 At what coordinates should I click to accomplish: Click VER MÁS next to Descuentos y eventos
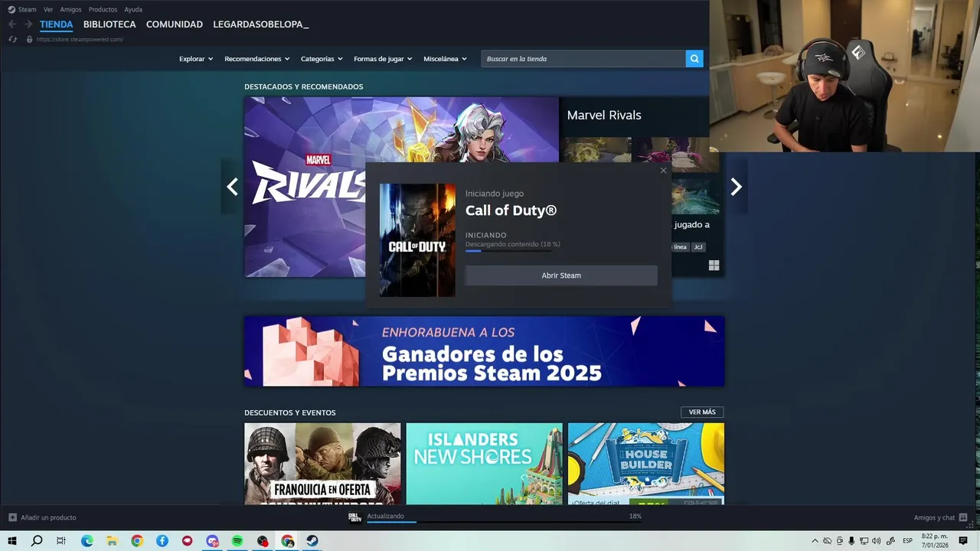click(x=702, y=412)
